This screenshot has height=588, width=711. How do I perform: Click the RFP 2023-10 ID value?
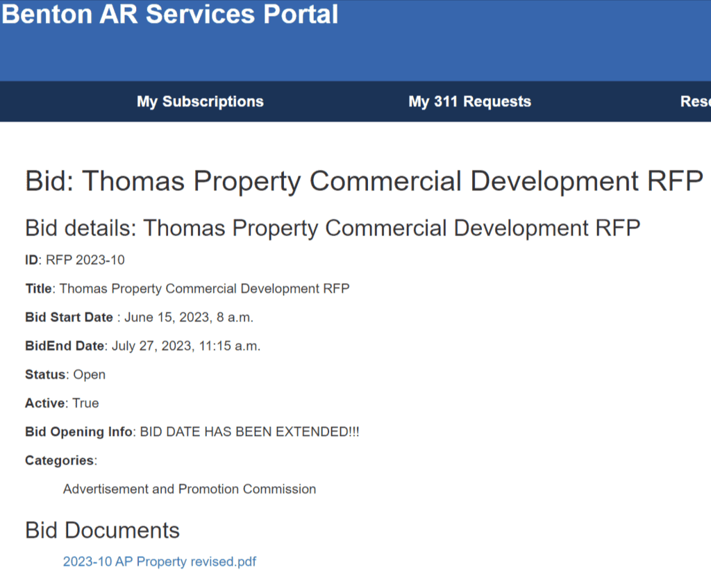click(85, 260)
